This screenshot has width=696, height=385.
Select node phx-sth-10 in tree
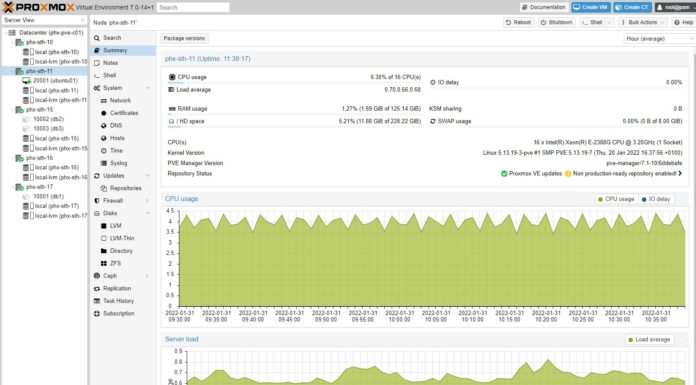pyautogui.click(x=40, y=42)
